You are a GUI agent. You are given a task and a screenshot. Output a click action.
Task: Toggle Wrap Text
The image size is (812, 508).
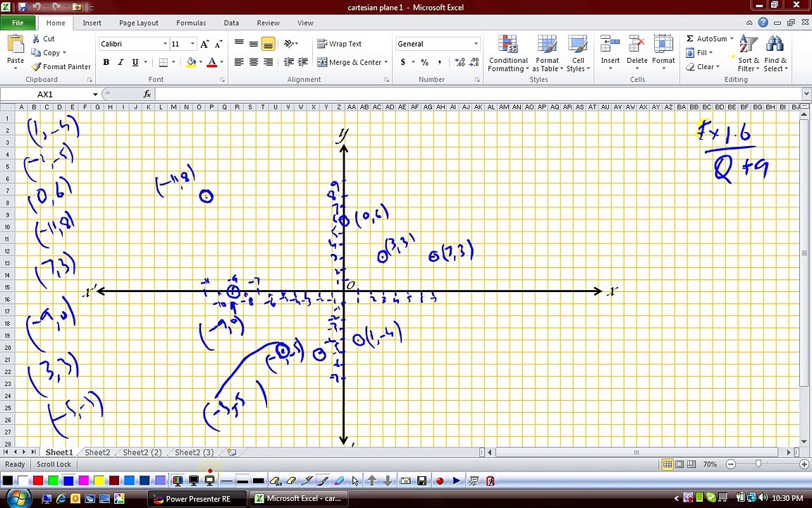tap(340, 44)
